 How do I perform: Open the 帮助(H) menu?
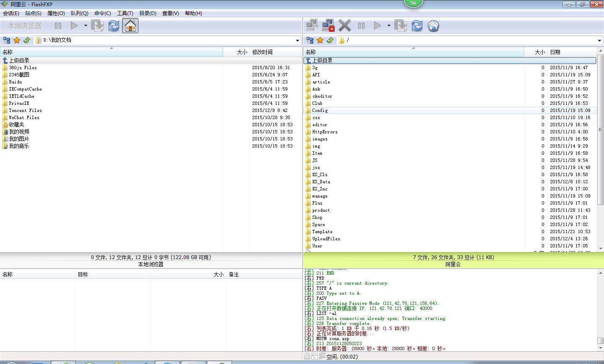193,13
